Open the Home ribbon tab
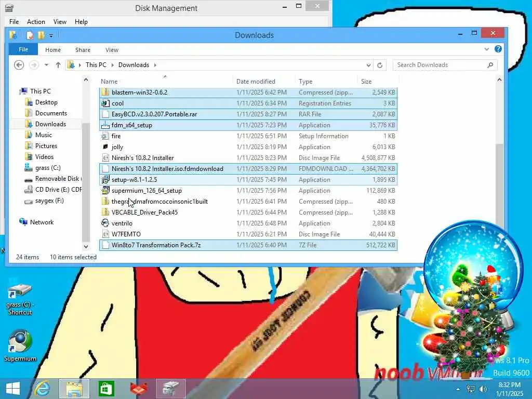532x399 pixels. point(53,50)
